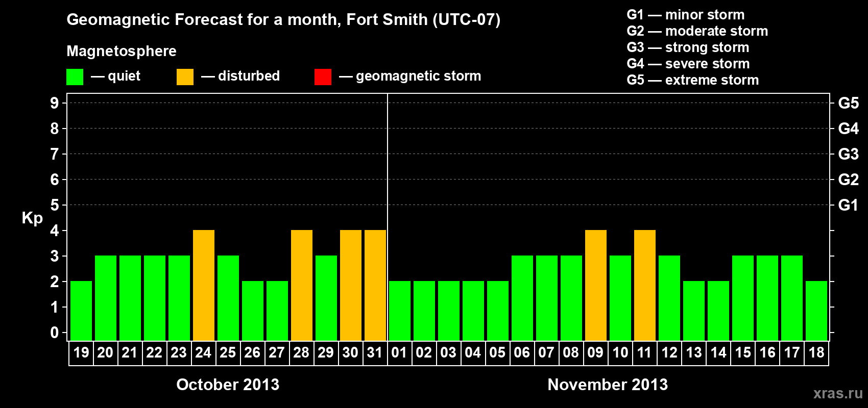Click the 'G2 — moderate storm' legend line
Screen dimensions: 868x408
point(697,31)
